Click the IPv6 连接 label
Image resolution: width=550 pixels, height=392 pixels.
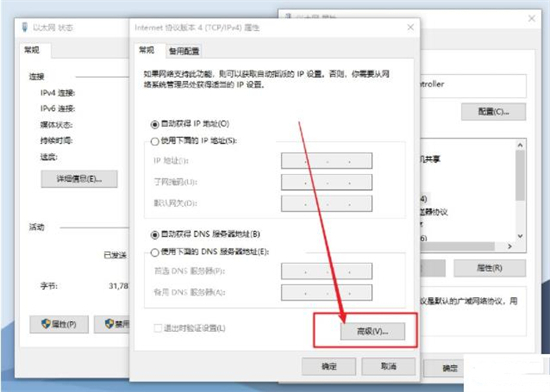point(58,109)
